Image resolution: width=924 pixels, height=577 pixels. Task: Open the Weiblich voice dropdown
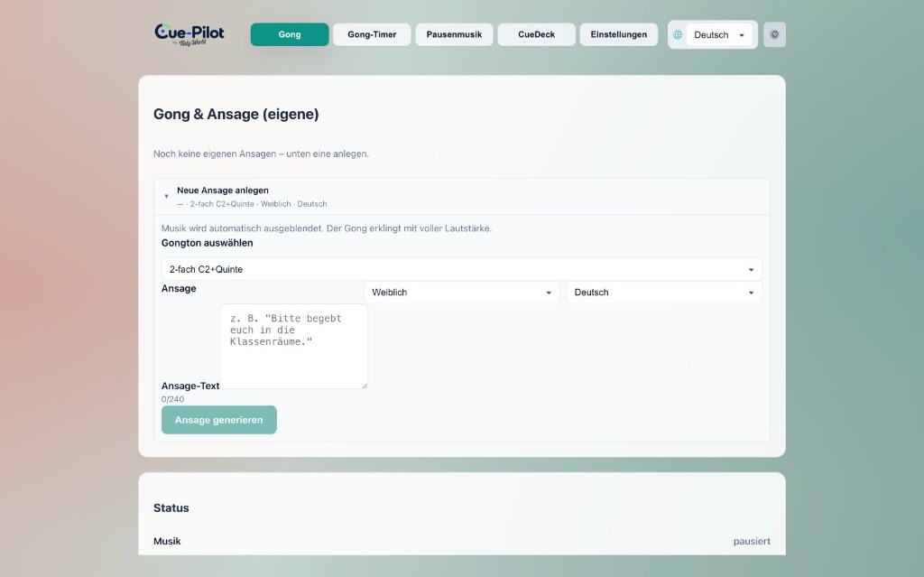[461, 292]
